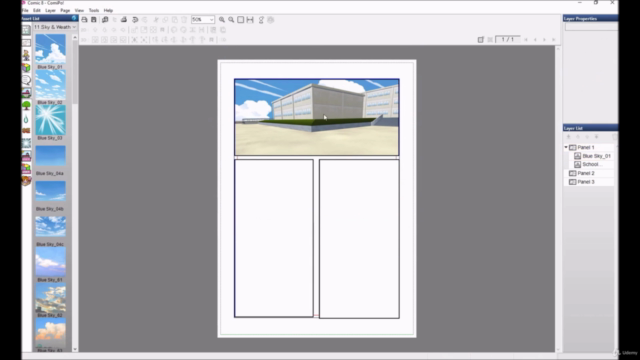Select the water drop category icon
The image size is (640, 360).
(x=26, y=119)
